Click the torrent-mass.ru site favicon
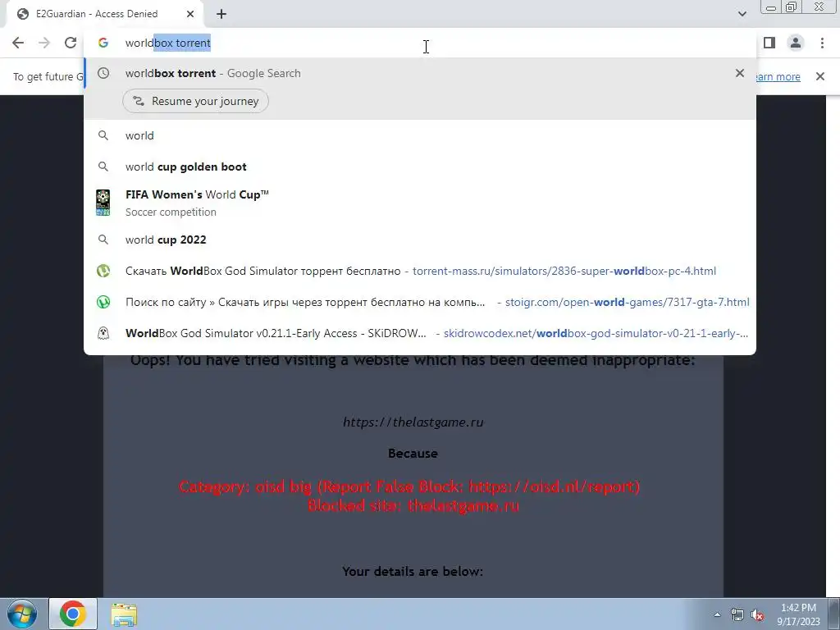Image resolution: width=840 pixels, height=630 pixels. (103, 271)
